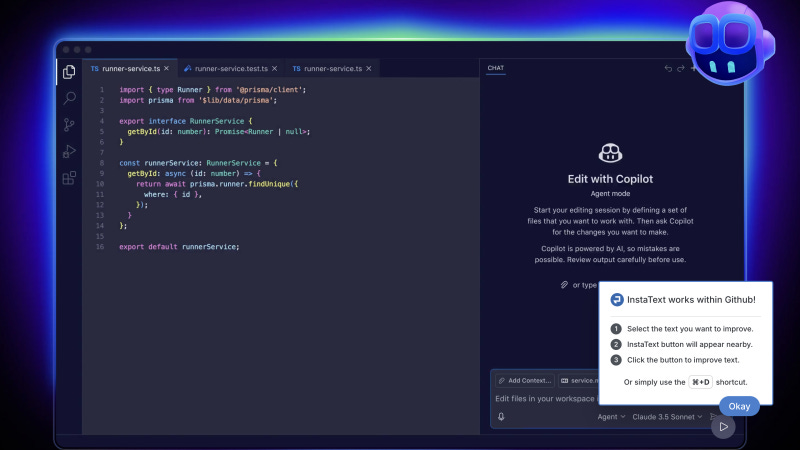Click the import '@prisma/client' code line

tap(213, 90)
